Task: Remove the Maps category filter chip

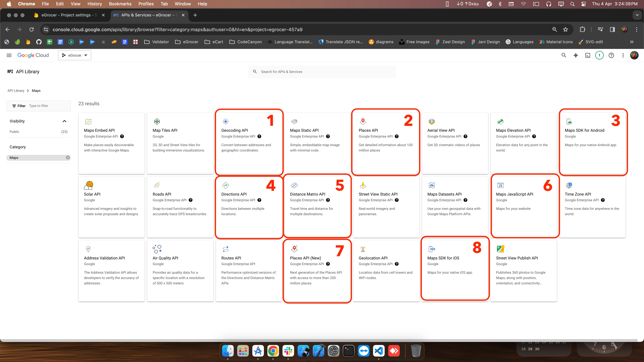Action: 68,158
